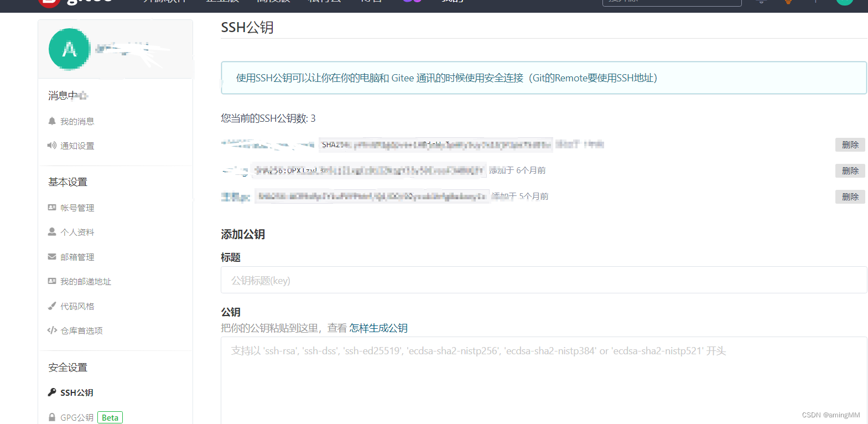Click the green avatar with letter A
868x424 pixels.
[x=70, y=49]
